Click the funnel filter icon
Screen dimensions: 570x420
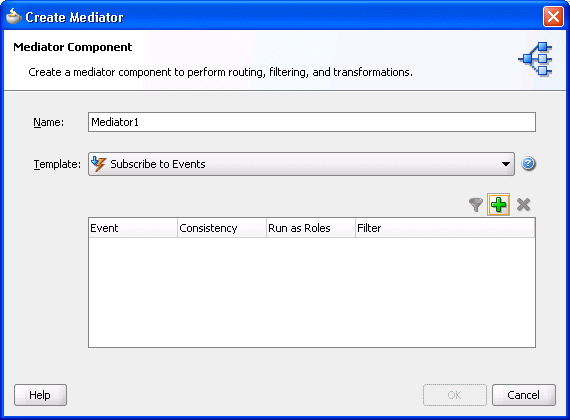[x=475, y=205]
